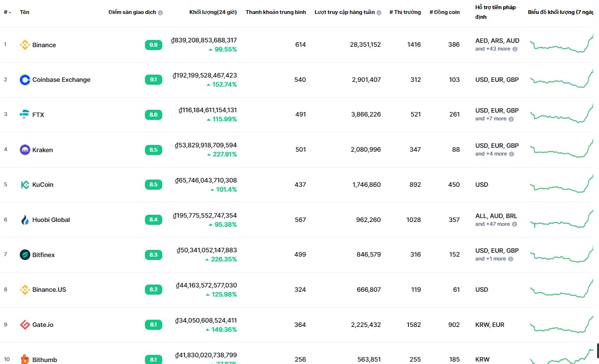Click info icon after Huobi's '+47 more'
Image resolution: width=599 pixels, height=364 pixels.
tap(515, 224)
